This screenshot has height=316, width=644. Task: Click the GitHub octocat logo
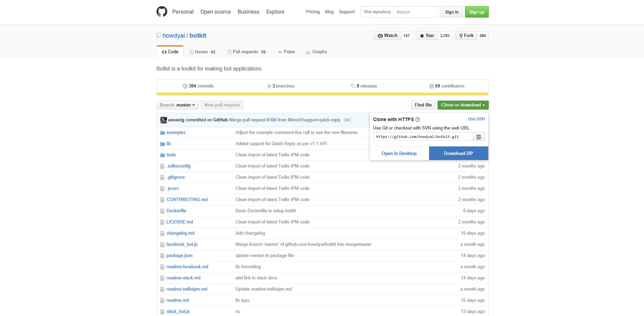[162, 12]
